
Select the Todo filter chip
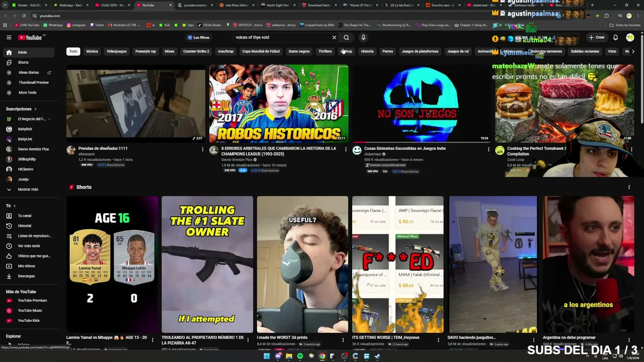tap(73, 51)
